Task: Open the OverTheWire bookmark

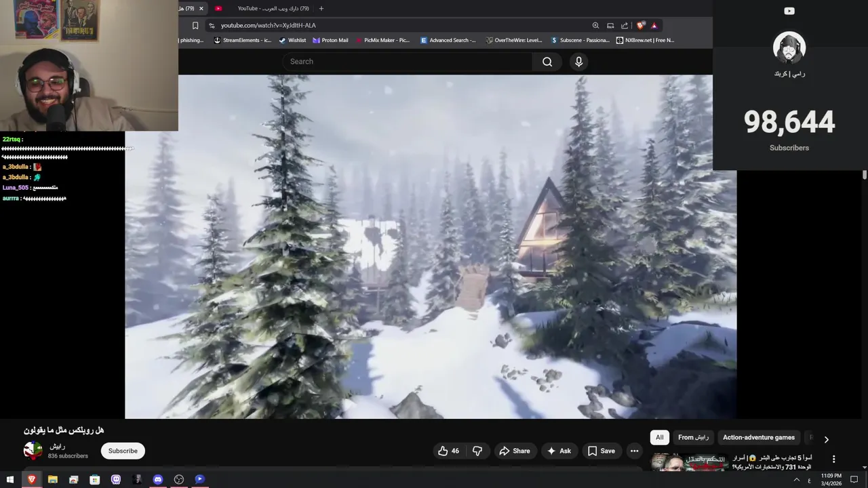Action: pyautogui.click(x=513, y=40)
